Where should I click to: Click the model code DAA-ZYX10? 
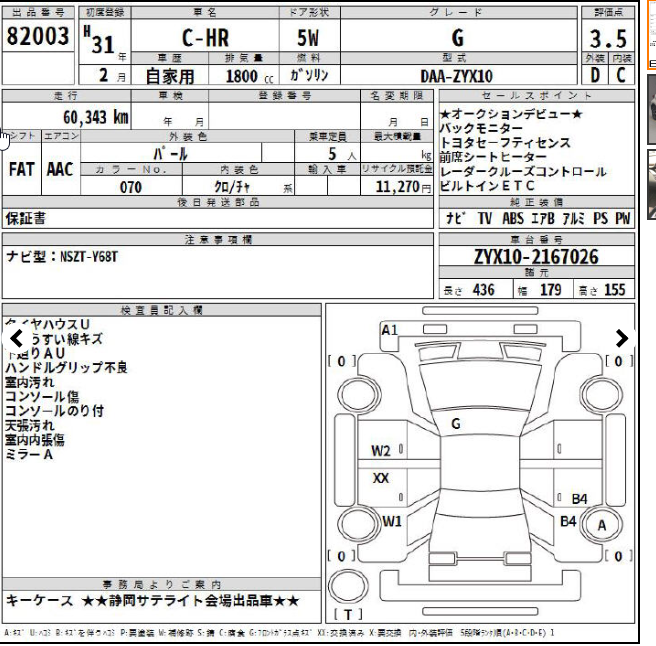pyautogui.click(x=456, y=75)
